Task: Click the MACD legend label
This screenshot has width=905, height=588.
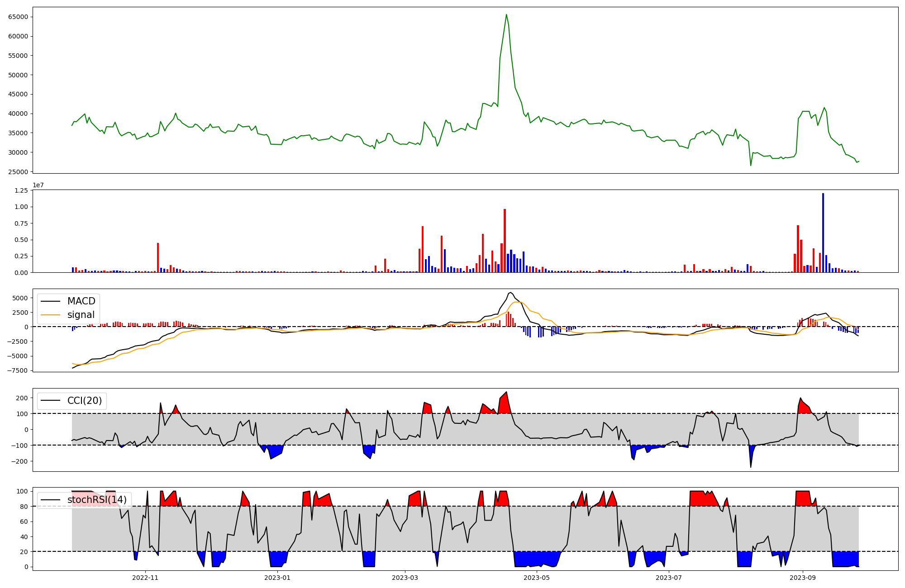Action: (81, 301)
